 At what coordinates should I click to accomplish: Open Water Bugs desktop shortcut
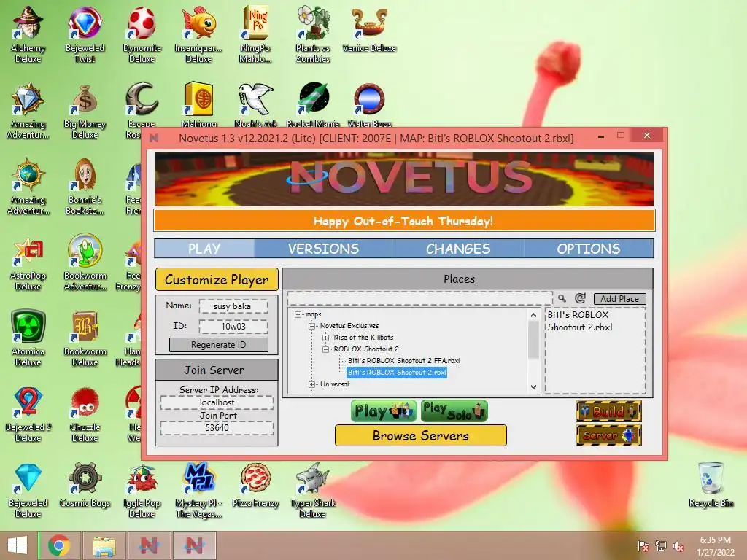pyautogui.click(x=370, y=105)
